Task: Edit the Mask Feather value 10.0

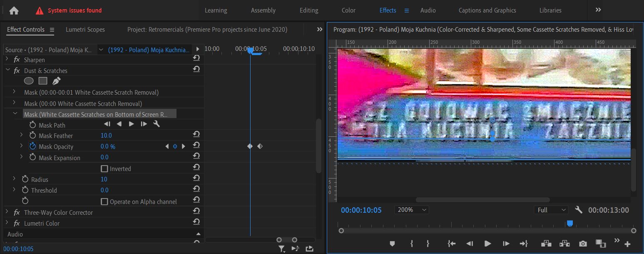Action: coord(106,136)
